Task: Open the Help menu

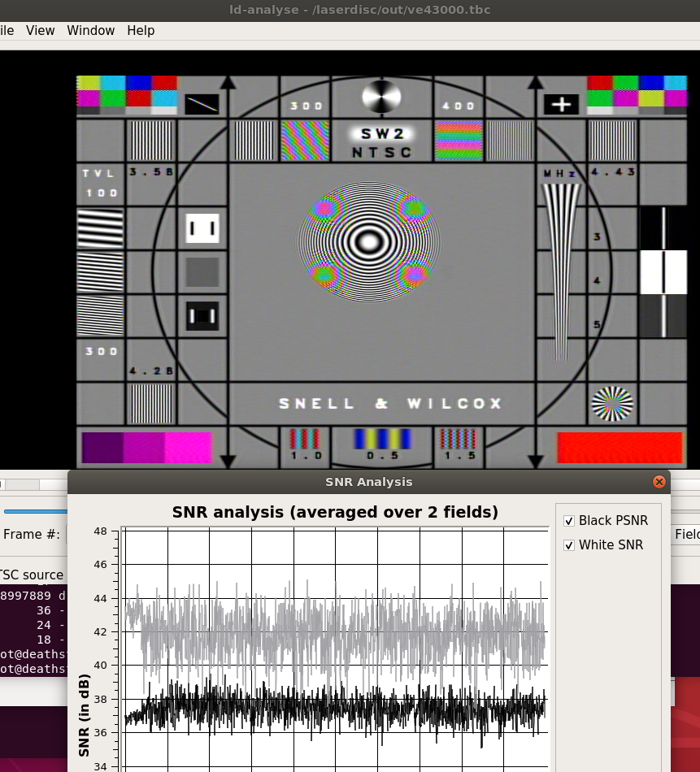Action: click(140, 31)
